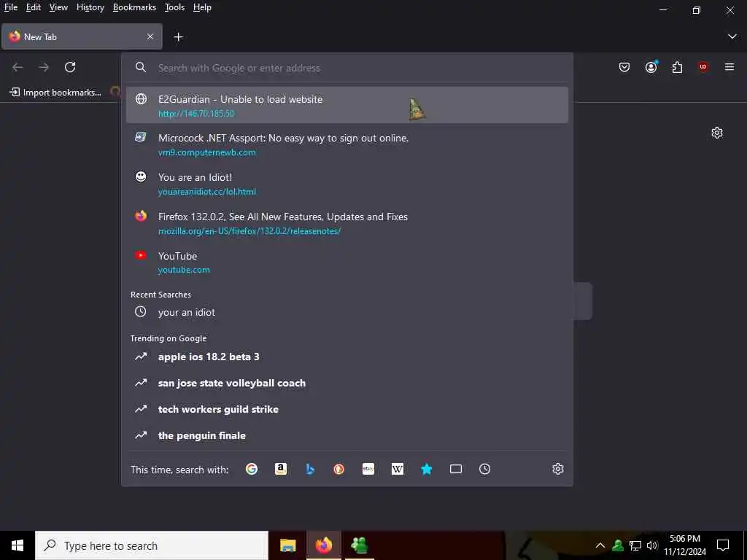Open the Edit menu
The image size is (747, 560).
point(34,7)
